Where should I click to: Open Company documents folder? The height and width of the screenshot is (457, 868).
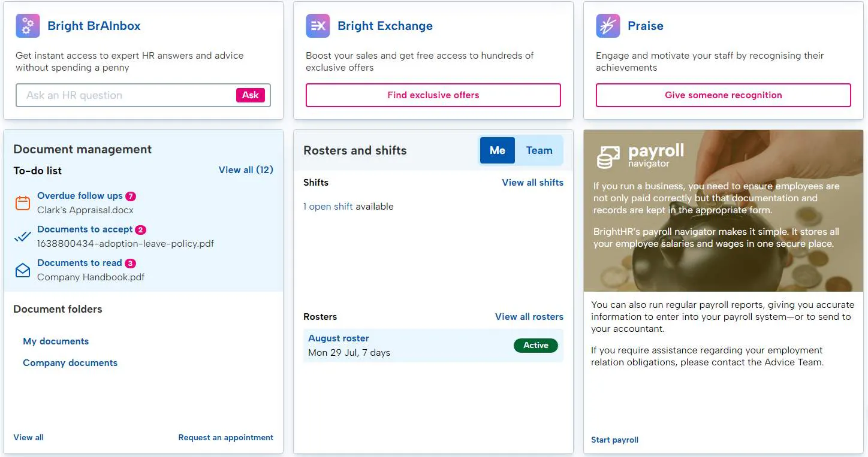point(70,363)
